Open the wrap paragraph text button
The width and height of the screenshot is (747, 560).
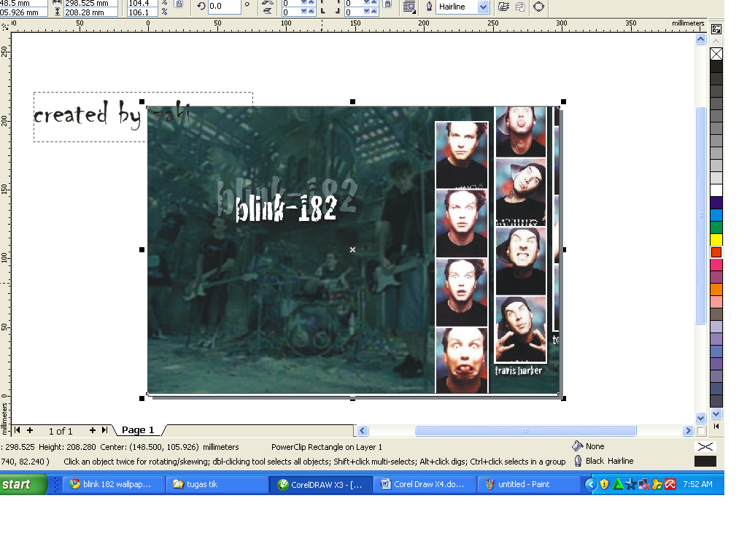pos(409,7)
